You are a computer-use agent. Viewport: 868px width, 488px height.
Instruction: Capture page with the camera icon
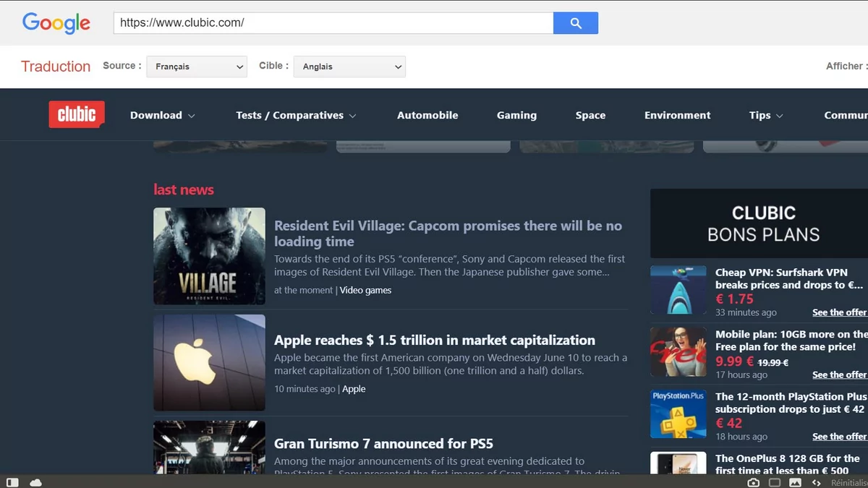coord(753,482)
